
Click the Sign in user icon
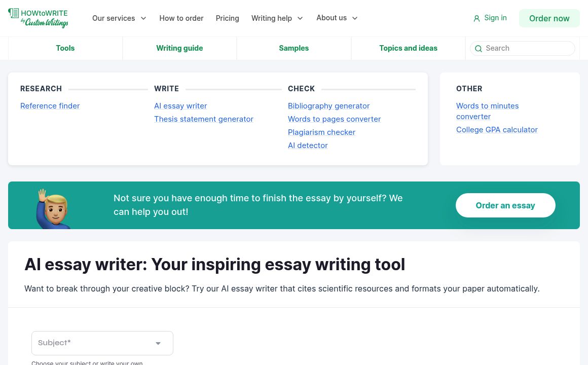pyautogui.click(x=477, y=18)
